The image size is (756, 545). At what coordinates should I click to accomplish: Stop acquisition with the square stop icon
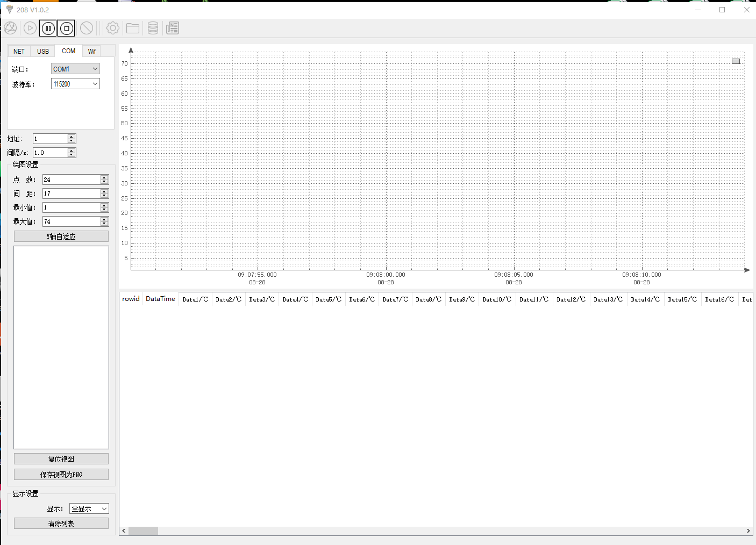(67, 28)
